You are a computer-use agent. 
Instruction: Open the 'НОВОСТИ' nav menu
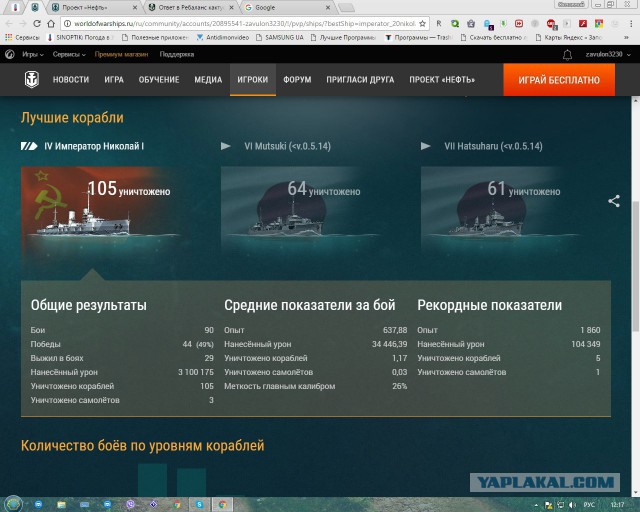coord(71,80)
